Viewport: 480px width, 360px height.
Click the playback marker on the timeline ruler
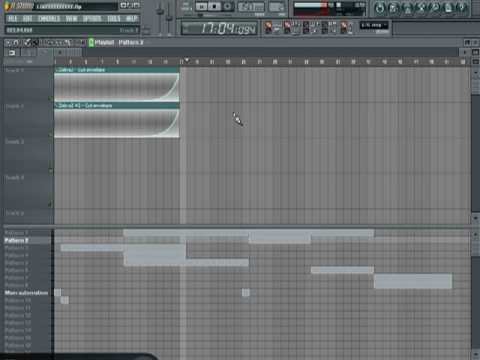pyautogui.click(x=187, y=60)
